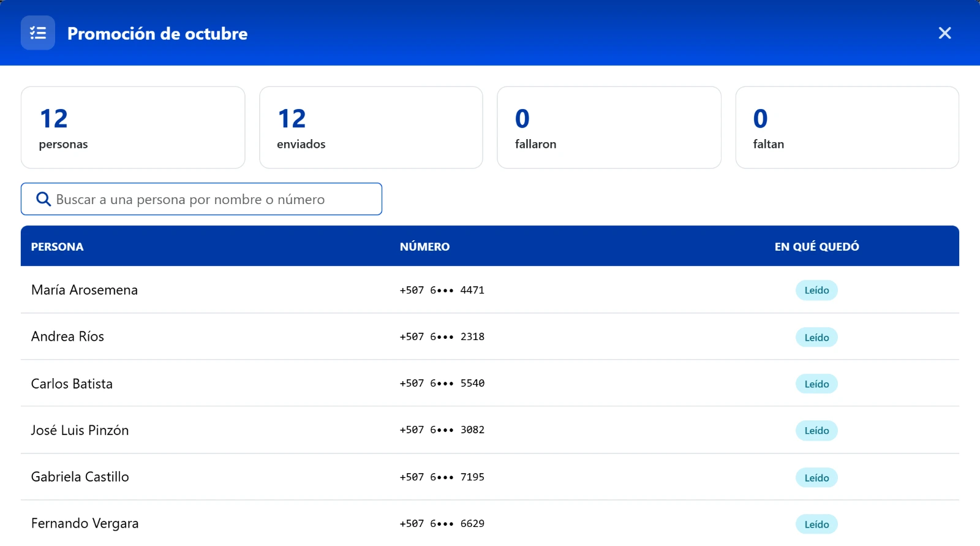Select the 12 personas summary card
The height and width of the screenshot is (546, 980).
[x=133, y=127]
